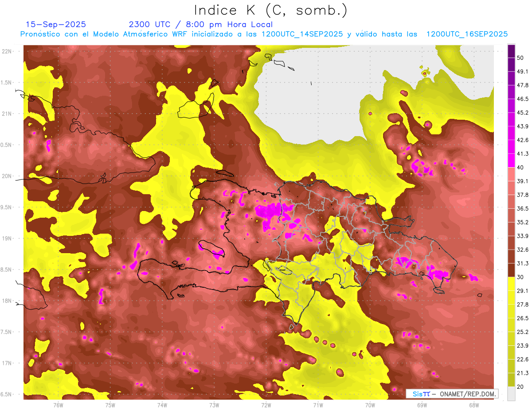Pick the bright yellow swatch between 29.1 and 30
The width and height of the screenshot is (532, 411).
511,284
